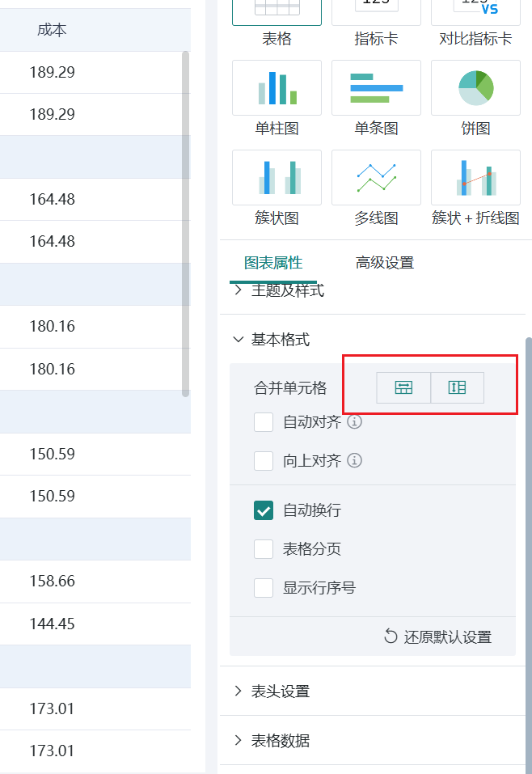
Task: Select the 簇状图 chart type
Action: 277,177
